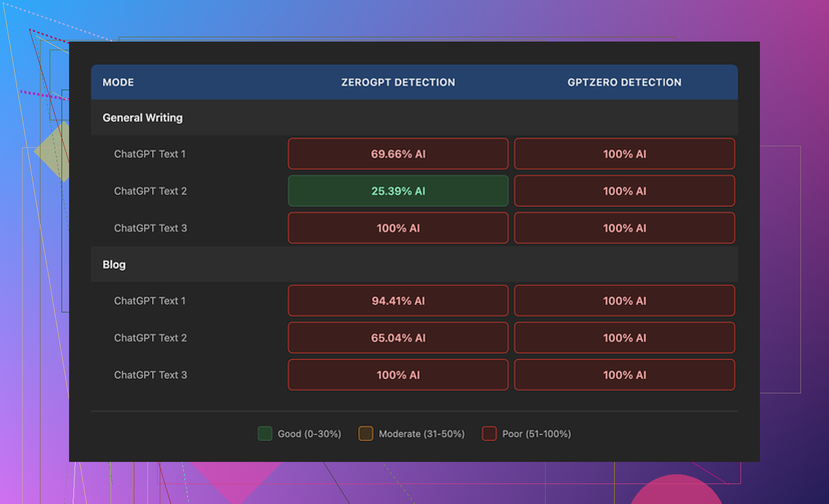Select the MODE column header
The image size is (829, 504).
(118, 83)
